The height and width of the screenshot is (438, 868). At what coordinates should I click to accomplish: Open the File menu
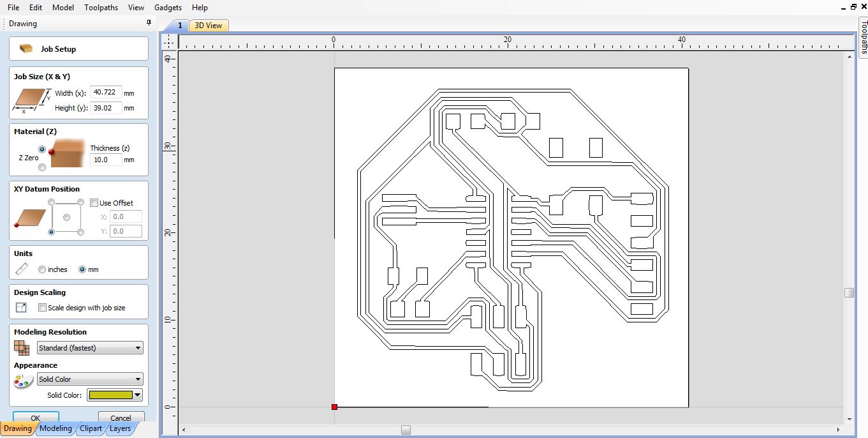(x=13, y=7)
